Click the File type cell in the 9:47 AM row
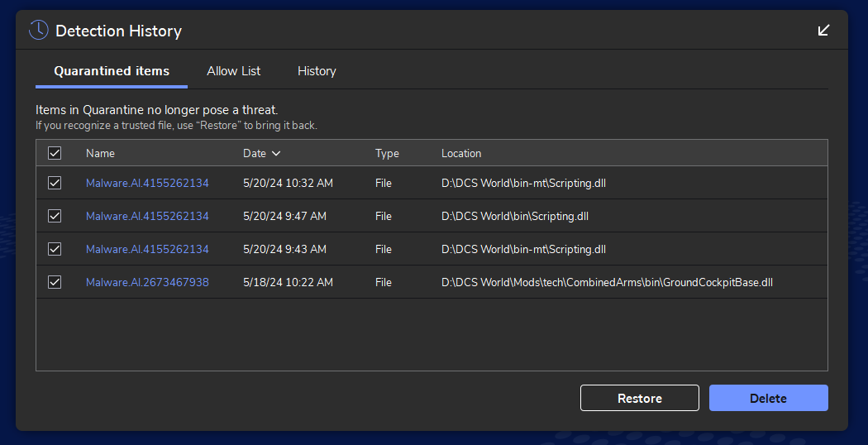The image size is (868, 445). (383, 216)
